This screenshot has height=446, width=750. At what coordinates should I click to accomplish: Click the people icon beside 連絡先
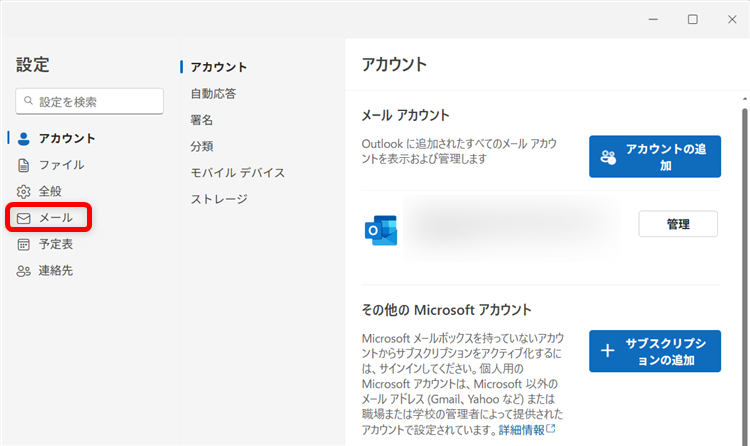[23, 271]
